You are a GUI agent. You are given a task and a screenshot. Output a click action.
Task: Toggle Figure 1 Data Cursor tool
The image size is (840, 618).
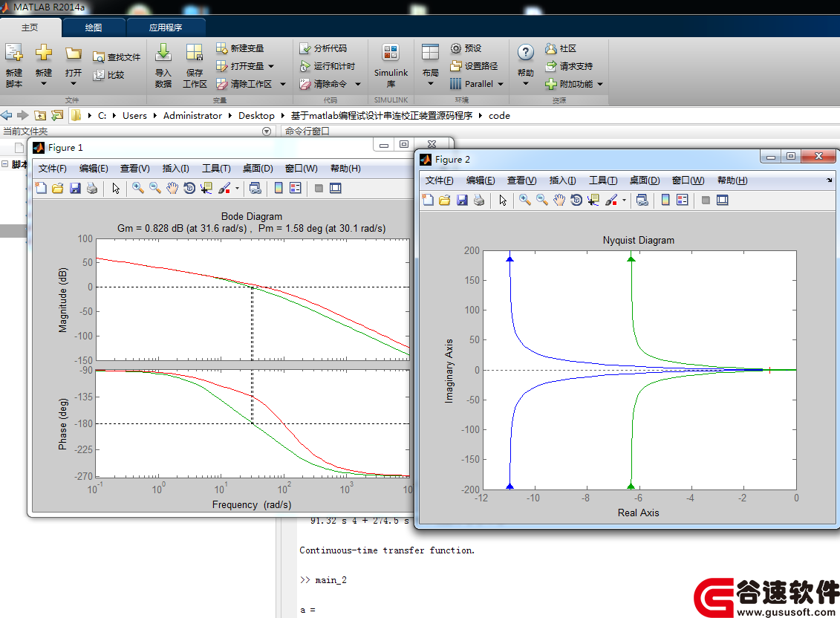pyautogui.click(x=206, y=188)
